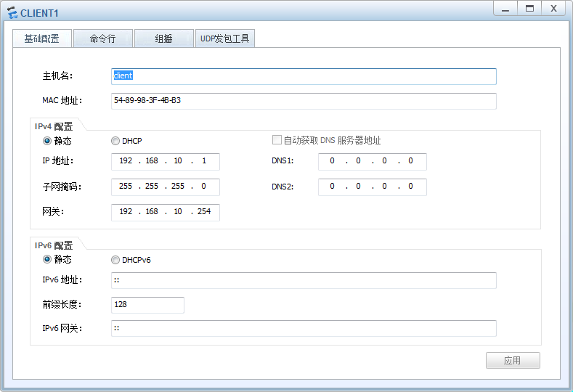This screenshot has width=573, height=392.
Task: Click the MAC 地址 label text
Action: pos(62,100)
